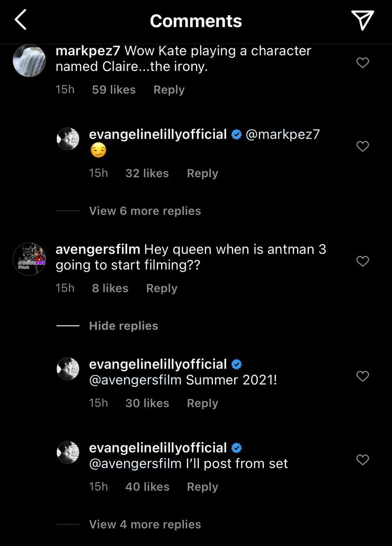Screen dimensions: 392x546
Task: Tap the paper plane share icon
Action: click(x=362, y=20)
